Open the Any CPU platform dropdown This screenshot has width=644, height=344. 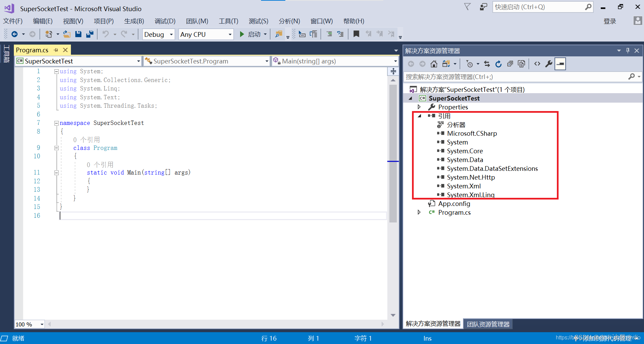click(x=229, y=34)
